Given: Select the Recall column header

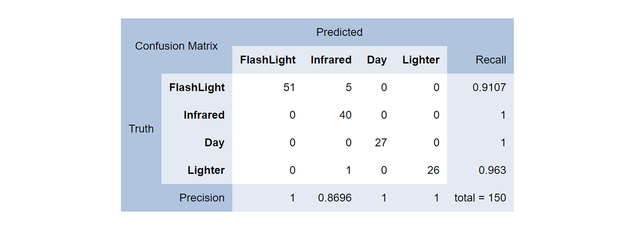Looking at the screenshot, I should pos(490,60).
